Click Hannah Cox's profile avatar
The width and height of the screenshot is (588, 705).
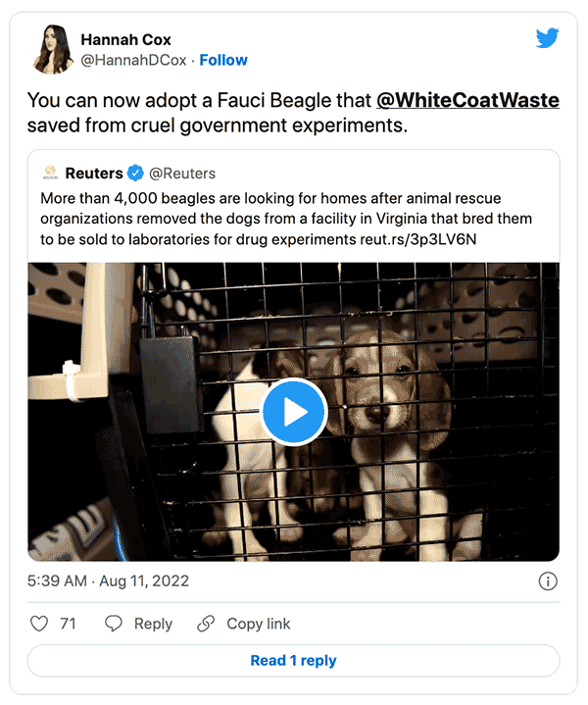point(51,50)
